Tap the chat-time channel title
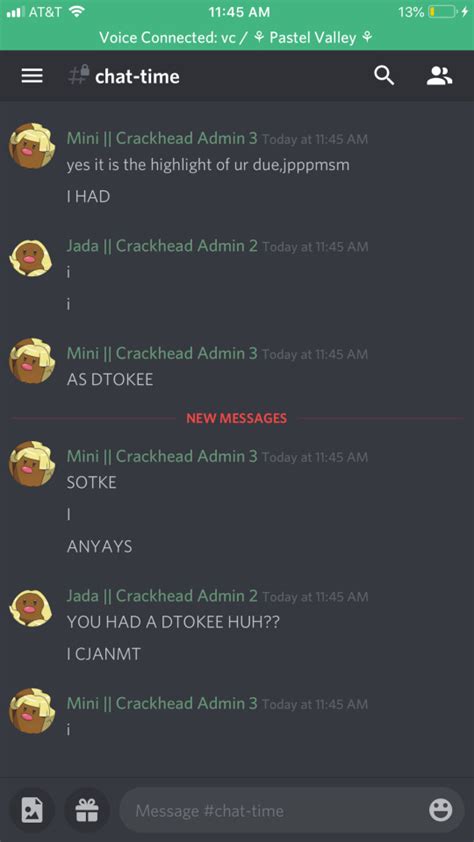This screenshot has height=842, width=474. pos(137,77)
